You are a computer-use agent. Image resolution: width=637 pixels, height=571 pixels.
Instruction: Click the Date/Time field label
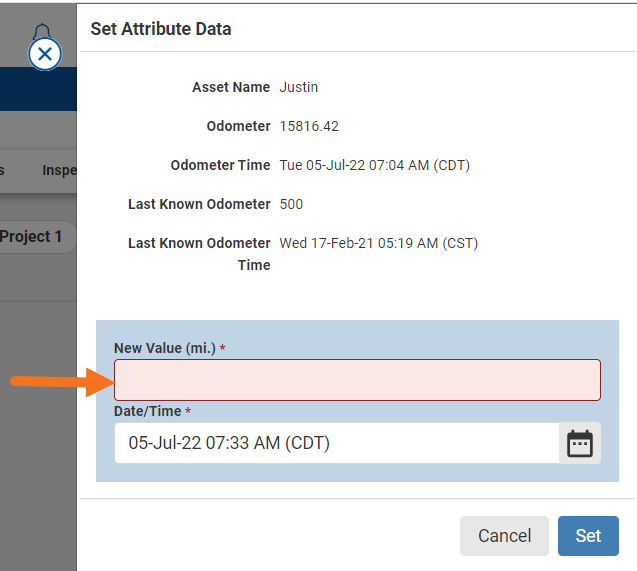pyautogui.click(x=148, y=411)
